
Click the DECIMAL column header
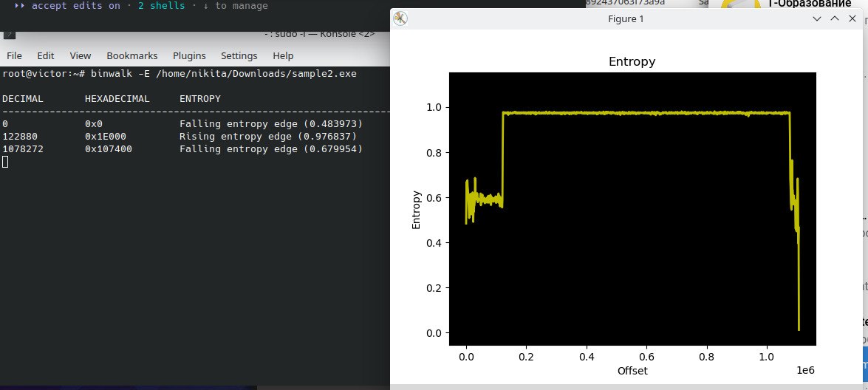[x=23, y=99]
